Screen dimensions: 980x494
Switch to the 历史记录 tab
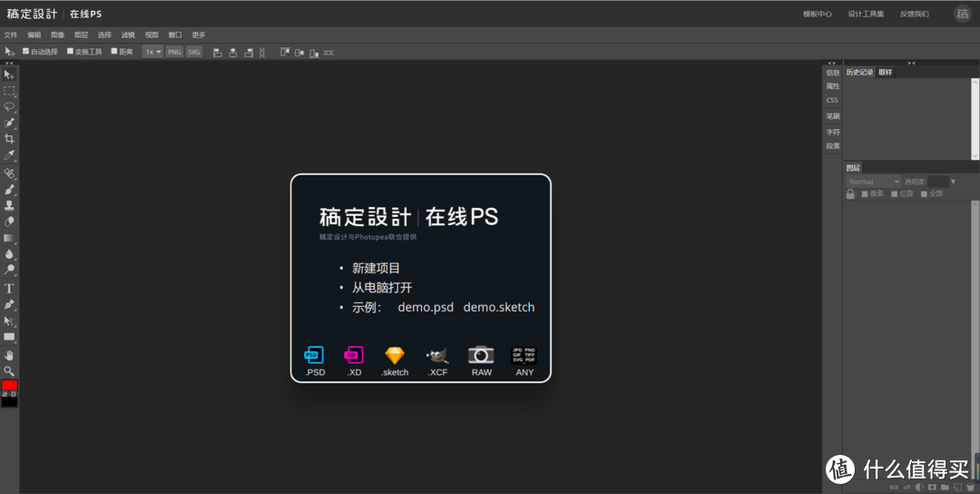pos(859,73)
